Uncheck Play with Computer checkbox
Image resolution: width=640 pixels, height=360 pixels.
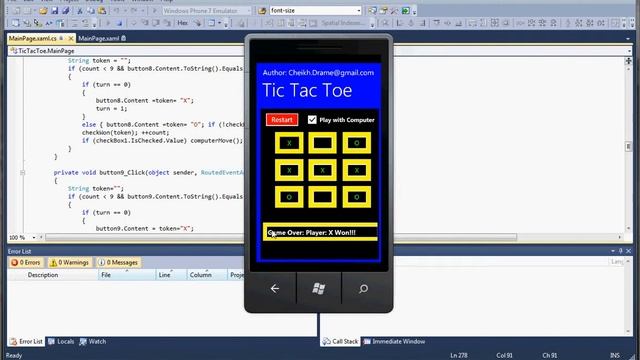(x=312, y=120)
